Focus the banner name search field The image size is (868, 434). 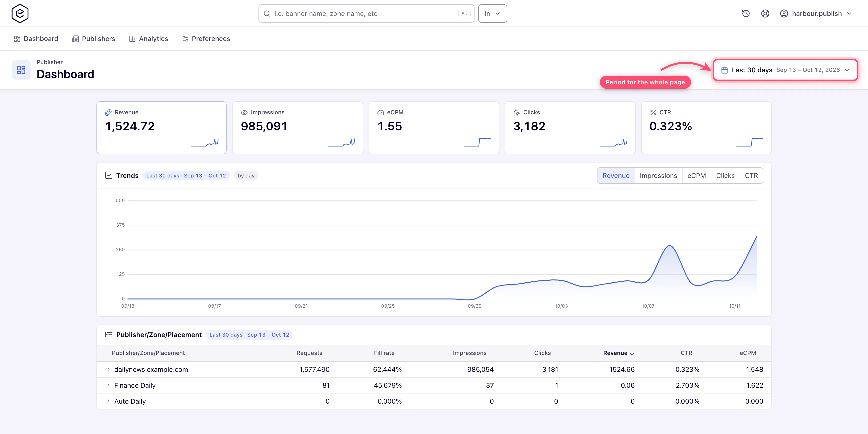366,14
